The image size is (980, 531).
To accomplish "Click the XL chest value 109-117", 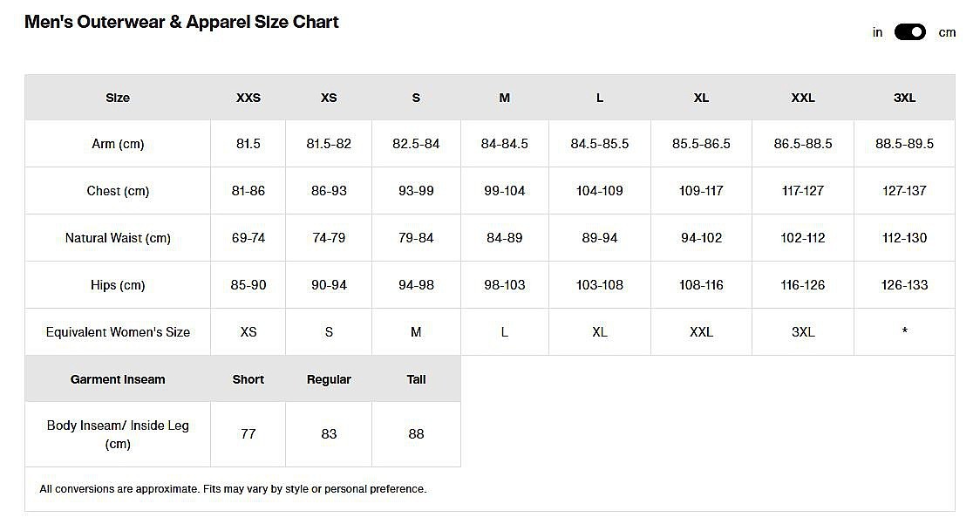I will click(x=701, y=191).
